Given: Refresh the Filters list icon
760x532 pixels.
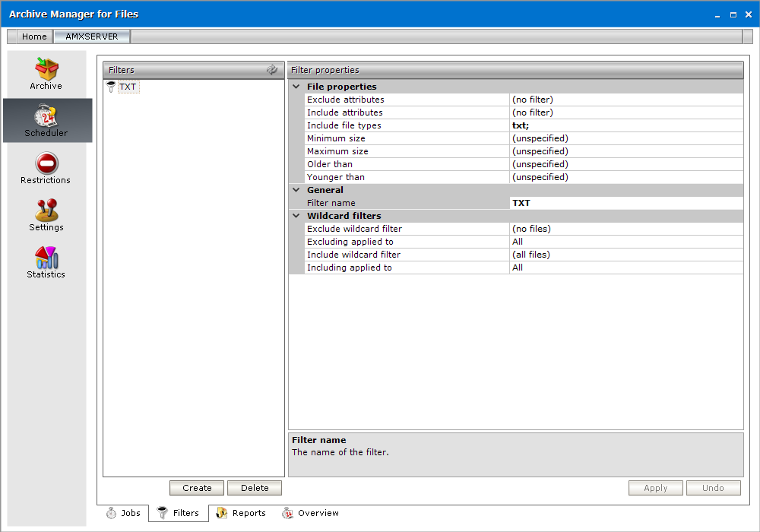Looking at the screenshot, I should [x=272, y=70].
